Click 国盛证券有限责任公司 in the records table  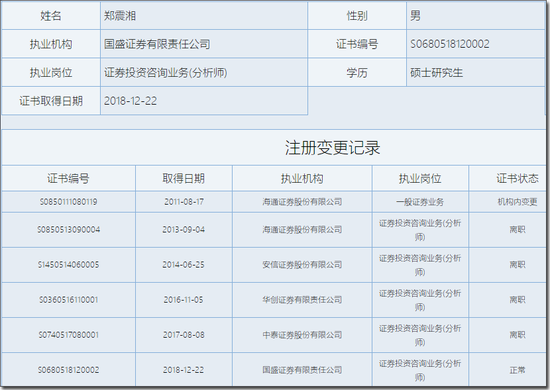click(302, 370)
